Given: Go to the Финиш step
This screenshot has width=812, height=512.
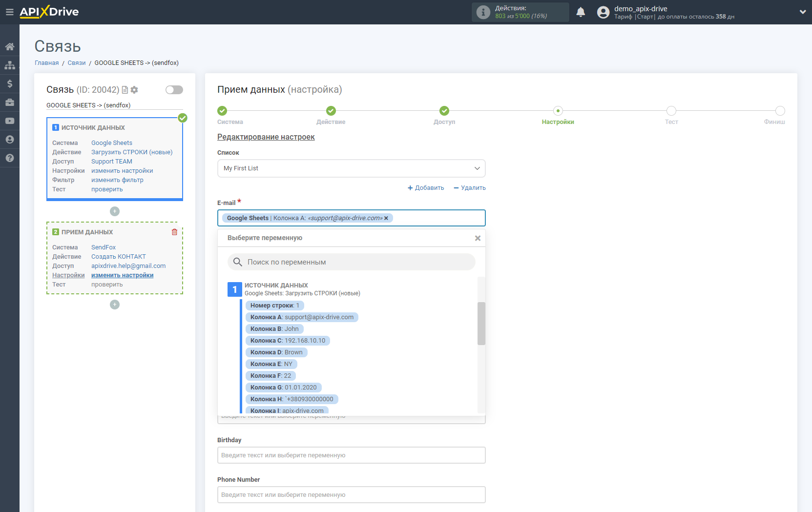Looking at the screenshot, I should tap(780, 111).
